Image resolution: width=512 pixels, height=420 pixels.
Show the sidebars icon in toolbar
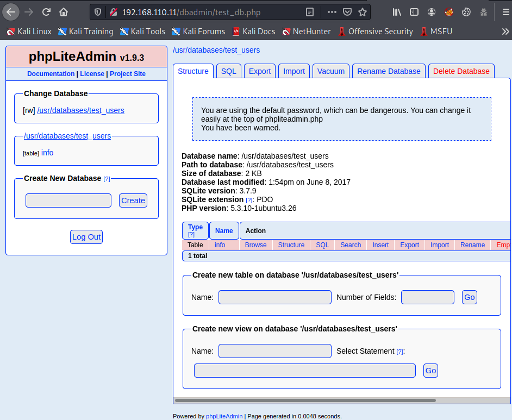pyautogui.click(x=414, y=11)
